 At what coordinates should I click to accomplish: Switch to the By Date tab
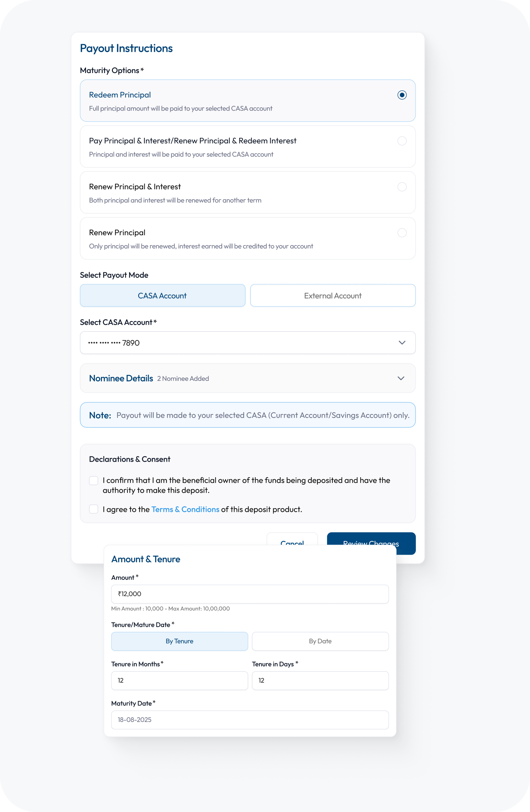pos(320,641)
